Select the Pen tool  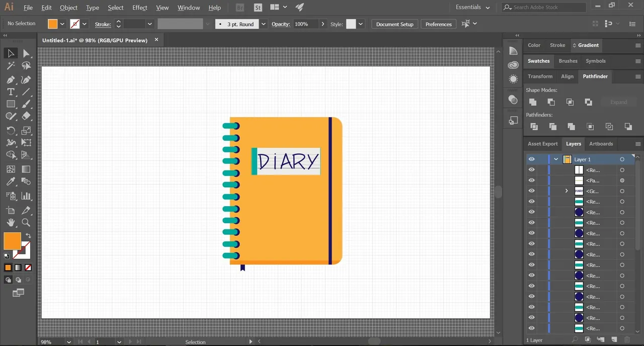11,79
